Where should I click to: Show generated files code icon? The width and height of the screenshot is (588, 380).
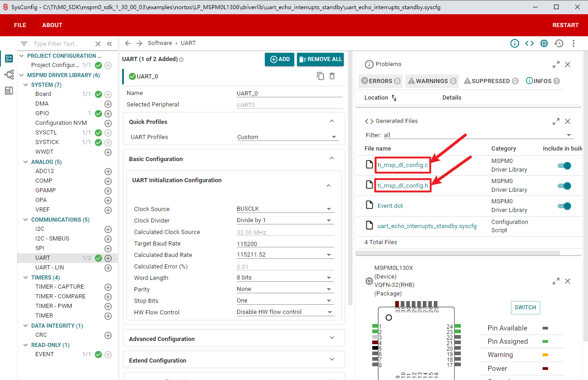click(529, 44)
